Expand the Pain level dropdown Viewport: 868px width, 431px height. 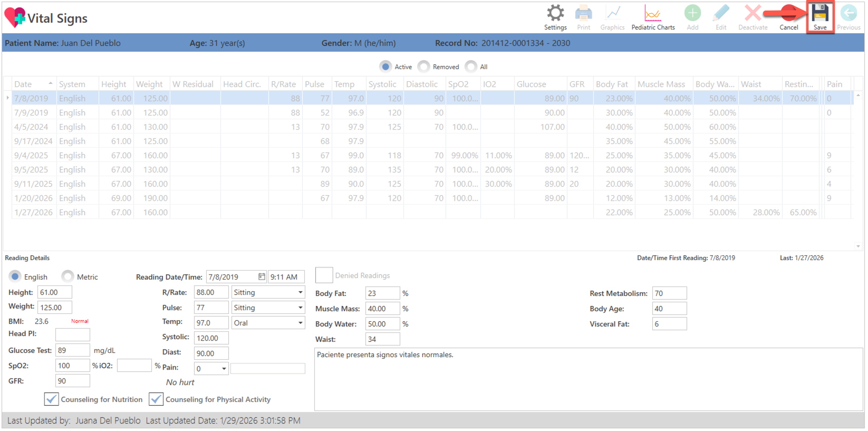pos(224,369)
